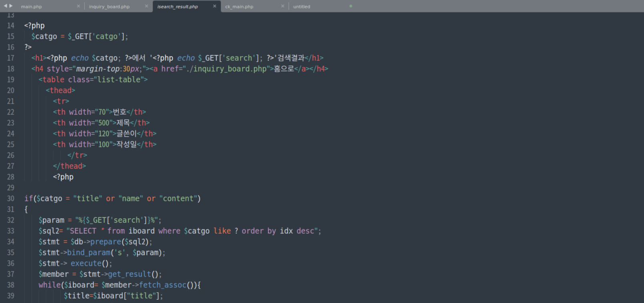The image size is (644, 303).
Task: Click the ./inquiry_board.php href string
Action: click(x=226, y=69)
